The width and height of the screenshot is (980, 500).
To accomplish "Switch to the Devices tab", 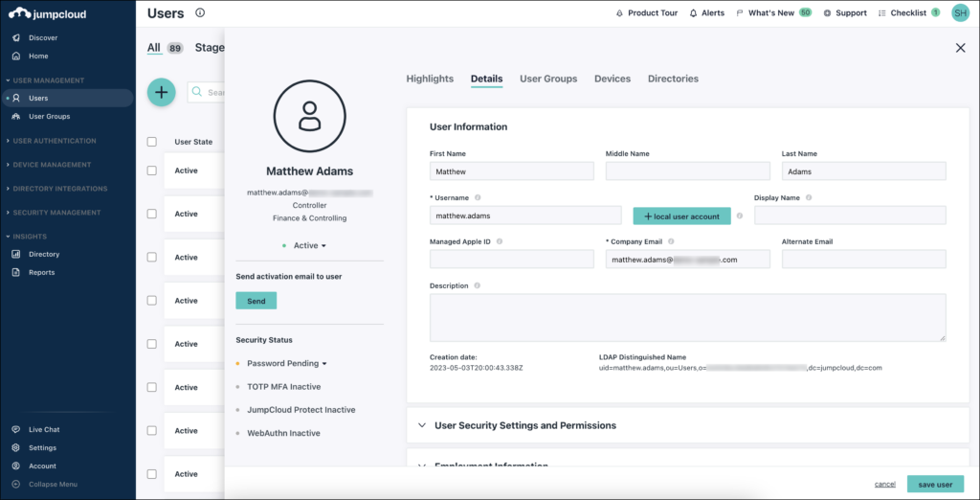I will coord(612,79).
